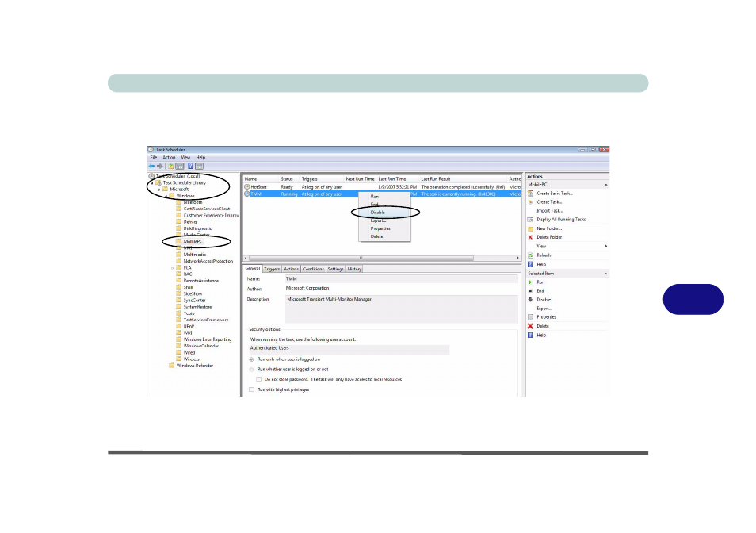Viewport: 756px width, 533px height.
Task: Collapse the Task Scheduler Library tree node
Action: pyautogui.click(x=152, y=183)
